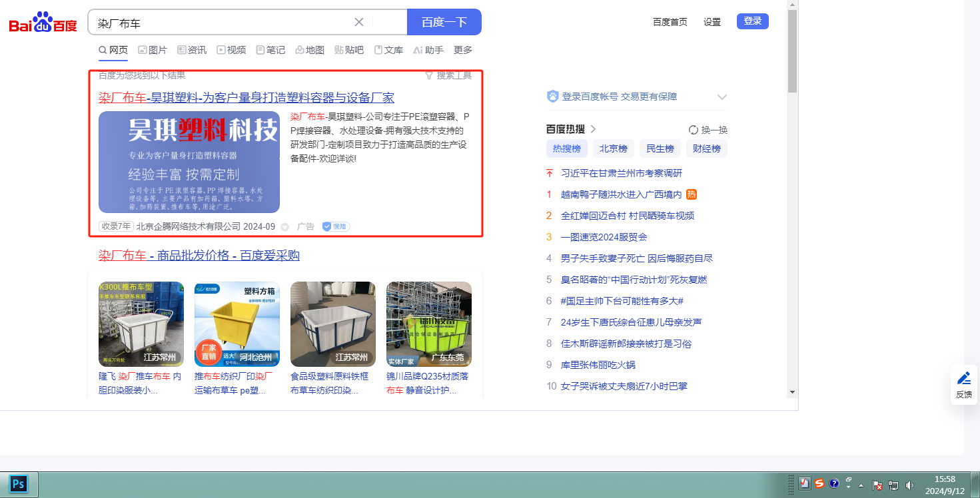Viewport: 980px width, 498px height.
Task: Open the 锦川品牌Q235 green cart image
Action: pos(429,324)
